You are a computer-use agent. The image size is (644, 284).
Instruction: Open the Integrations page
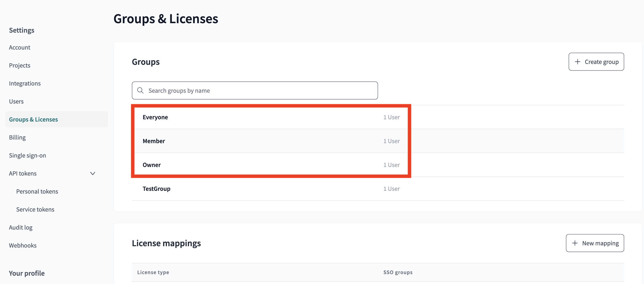(25, 83)
